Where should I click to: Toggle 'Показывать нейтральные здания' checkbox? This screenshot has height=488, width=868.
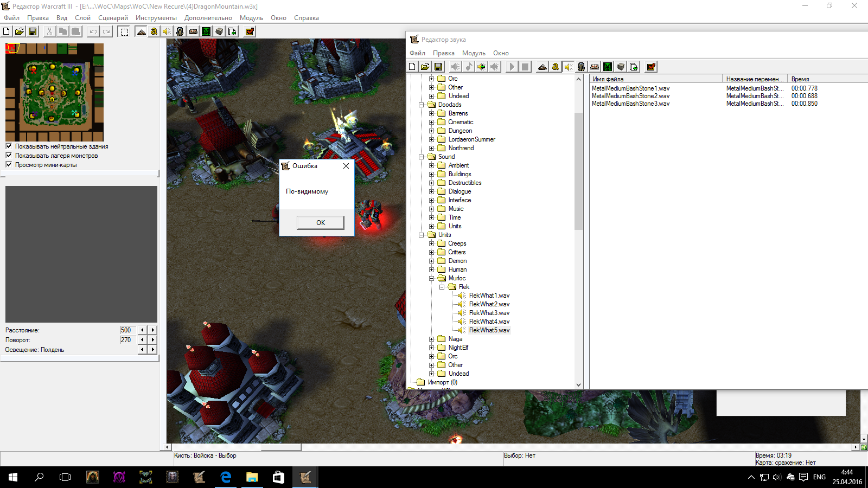(x=9, y=146)
